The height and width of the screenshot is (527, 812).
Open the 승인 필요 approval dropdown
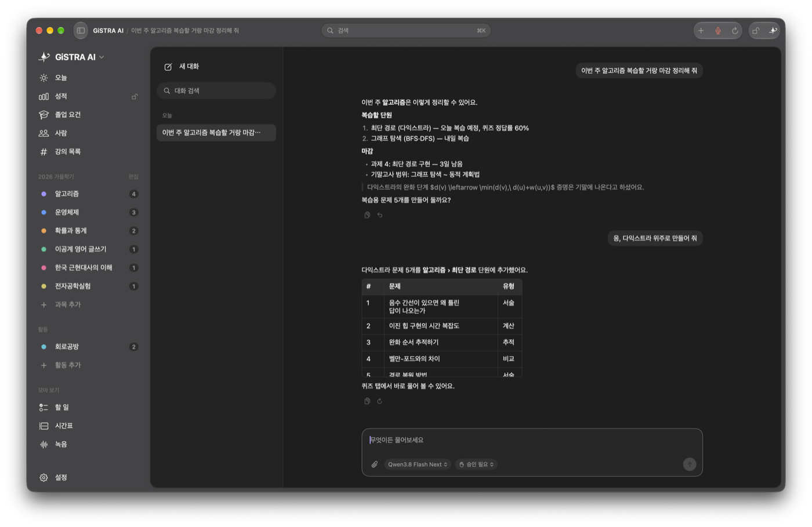tap(476, 464)
